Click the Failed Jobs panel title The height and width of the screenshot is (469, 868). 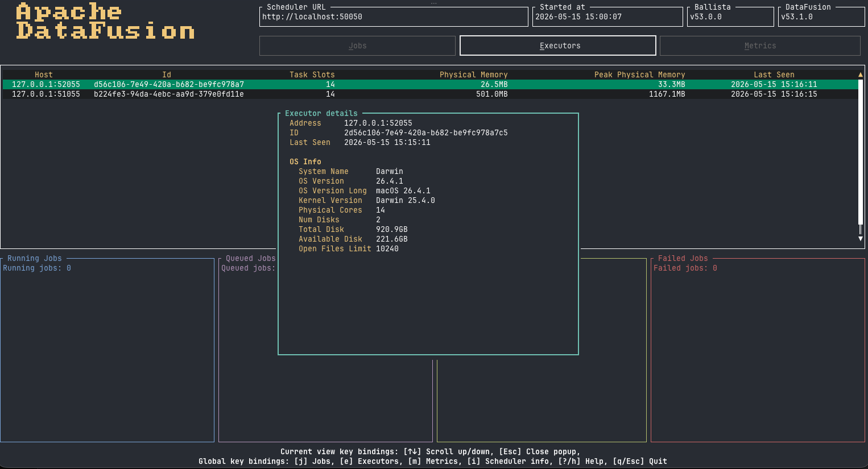pyautogui.click(x=683, y=259)
